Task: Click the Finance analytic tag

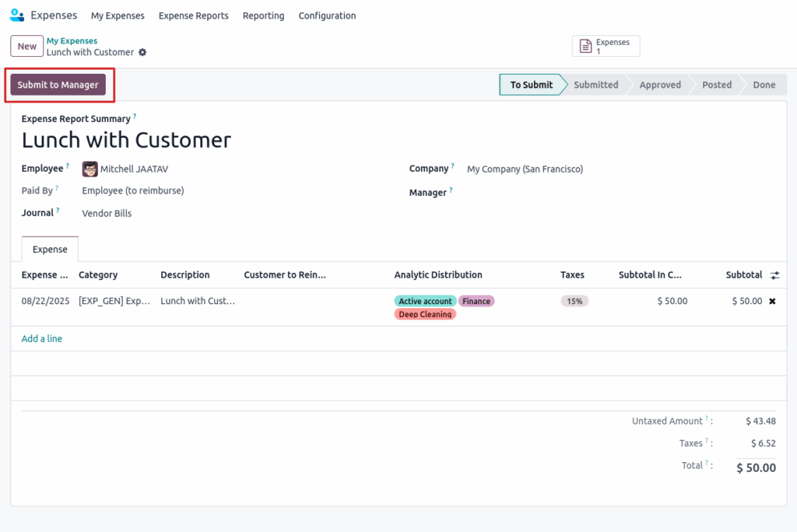Action: pyautogui.click(x=476, y=301)
